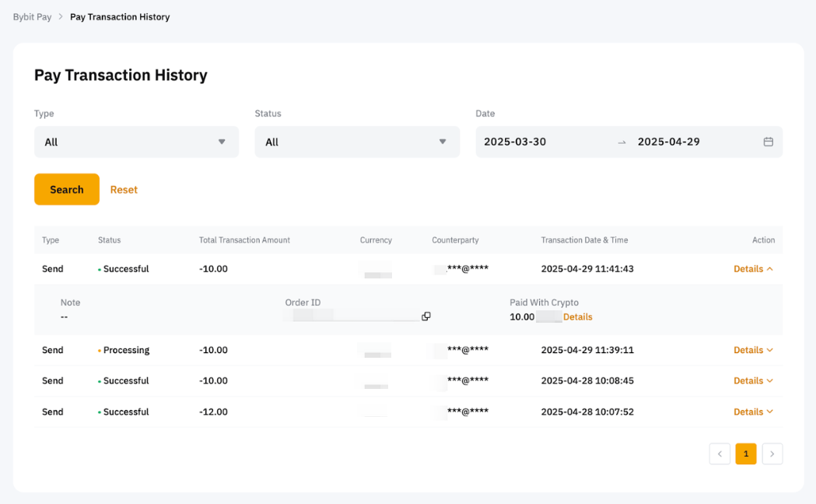Edit start date 2025-03-30
Viewport: 816px width, 504px height.
tap(515, 142)
